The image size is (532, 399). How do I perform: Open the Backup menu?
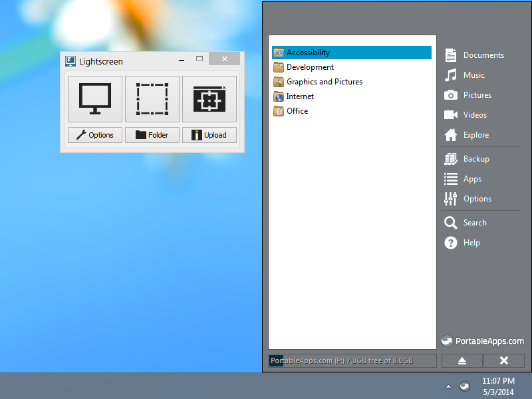(x=475, y=159)
